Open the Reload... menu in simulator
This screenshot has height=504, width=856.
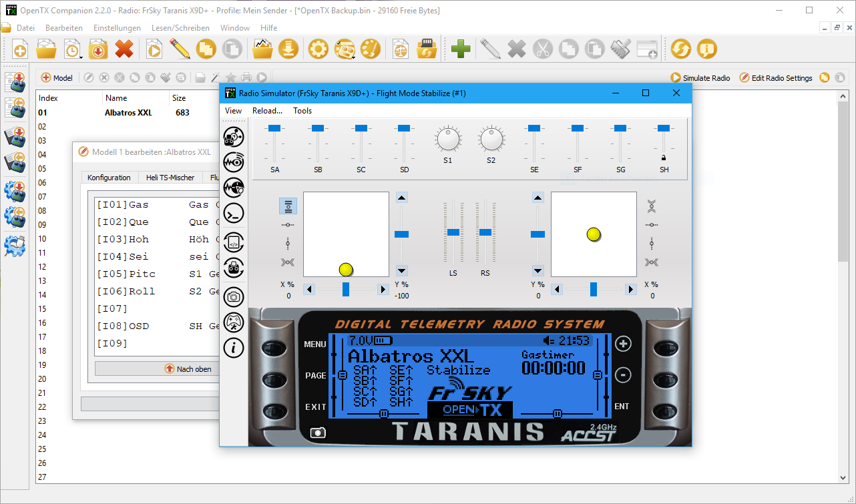(x=267, y=111)
